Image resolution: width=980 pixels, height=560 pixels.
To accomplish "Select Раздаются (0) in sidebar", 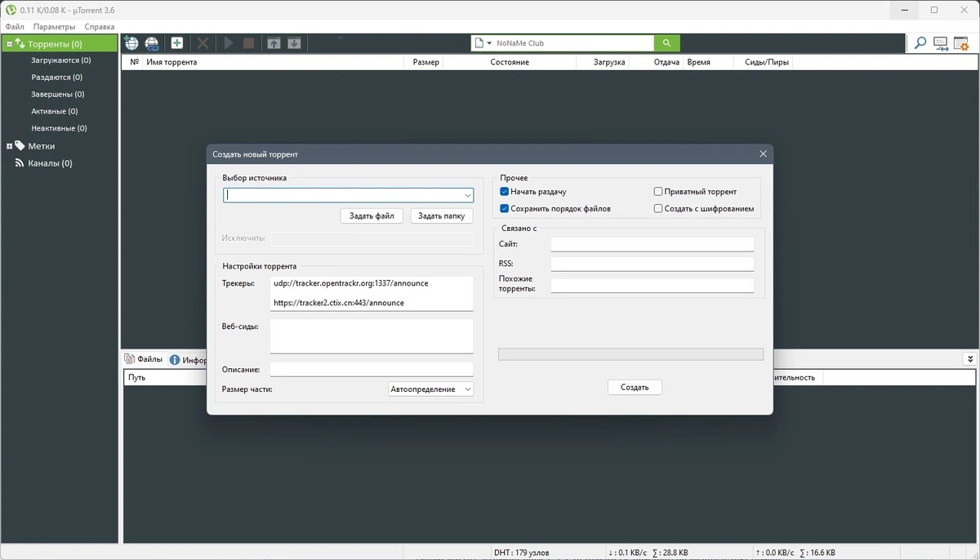I will pos(56,78).
